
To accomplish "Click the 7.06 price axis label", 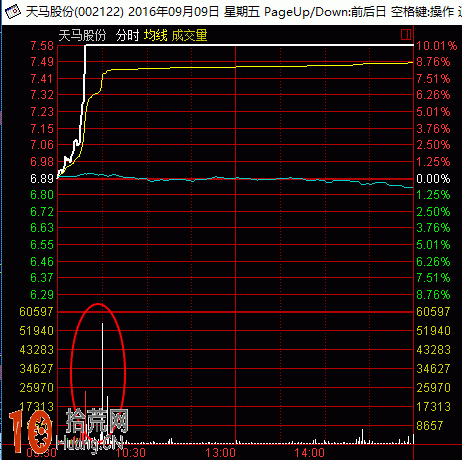I will click(x=42, y=145).
